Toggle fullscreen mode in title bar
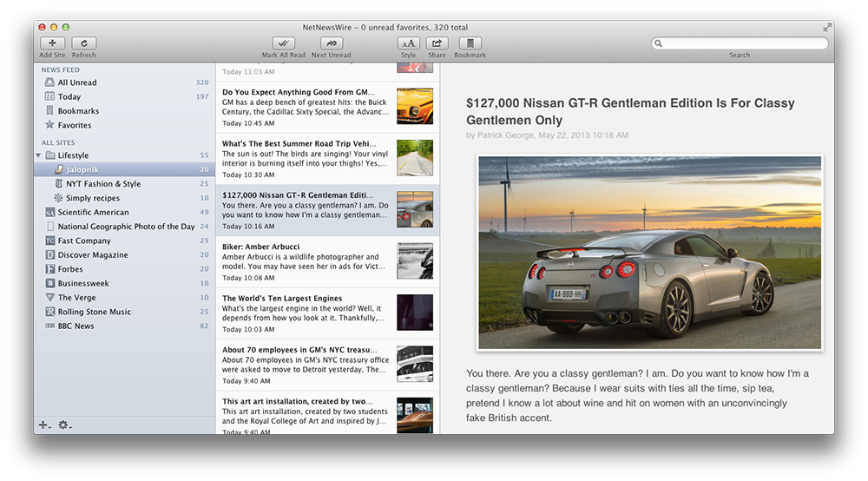868x481 pixels. 826,28
